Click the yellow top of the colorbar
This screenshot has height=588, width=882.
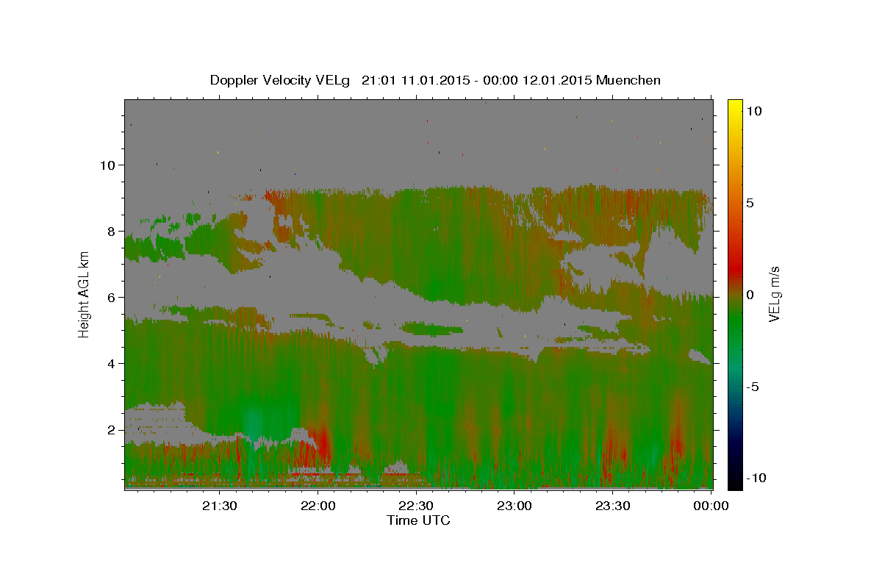point(735,107)
